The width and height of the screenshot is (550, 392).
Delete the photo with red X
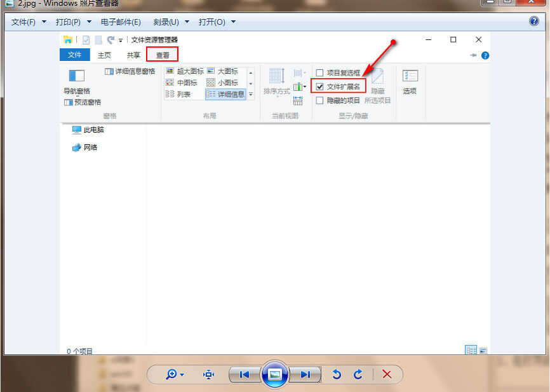[387, 374]
